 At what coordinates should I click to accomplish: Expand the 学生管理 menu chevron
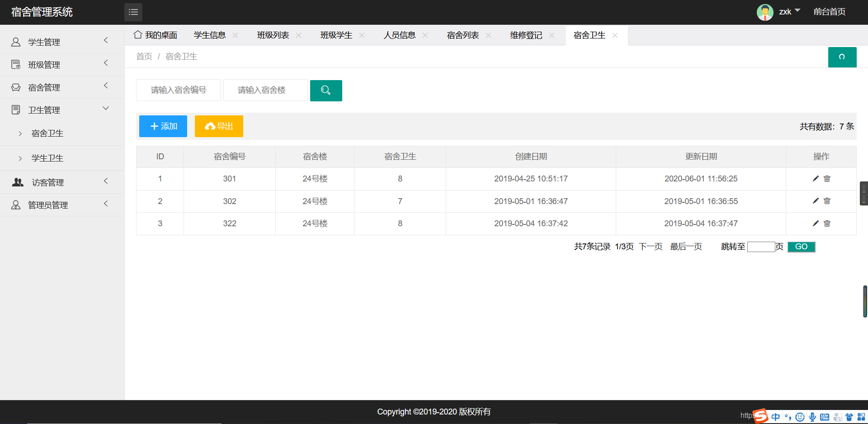click(106, 40)
